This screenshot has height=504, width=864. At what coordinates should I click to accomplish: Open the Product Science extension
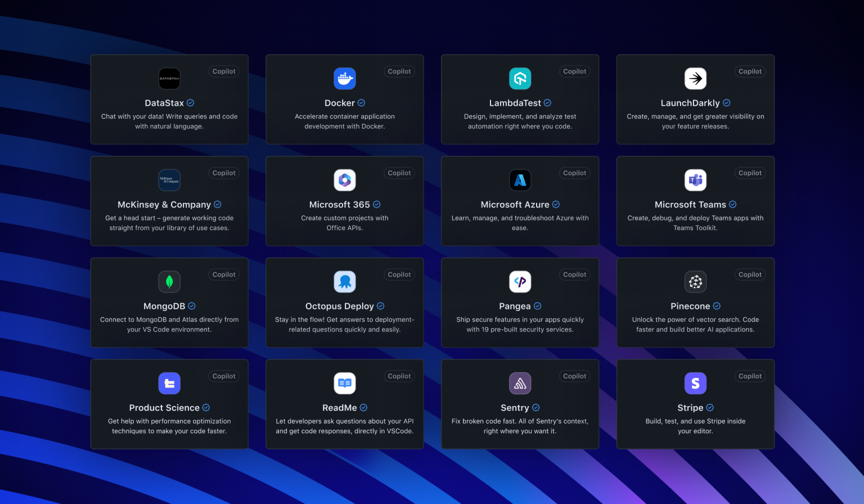click(x=169, y=404)
